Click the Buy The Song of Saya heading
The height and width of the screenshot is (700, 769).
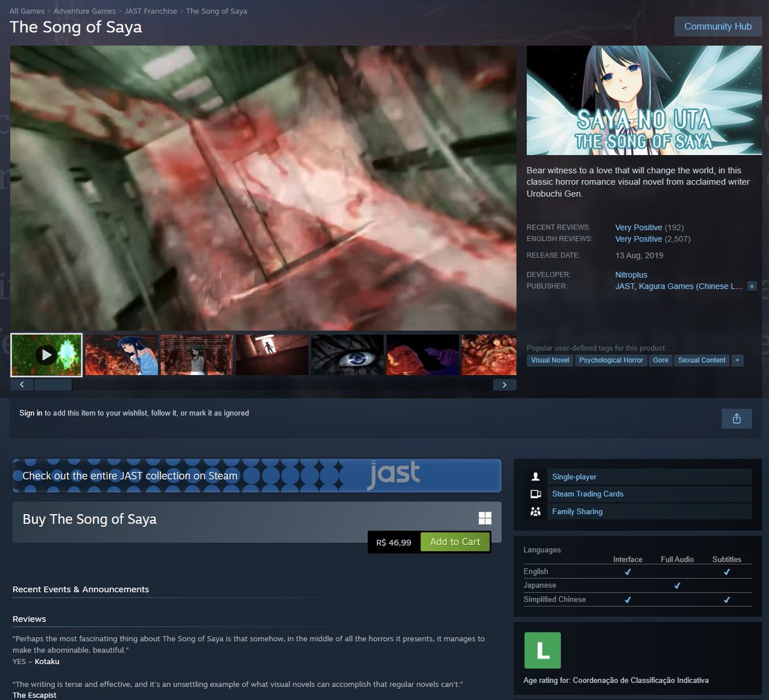90,519
